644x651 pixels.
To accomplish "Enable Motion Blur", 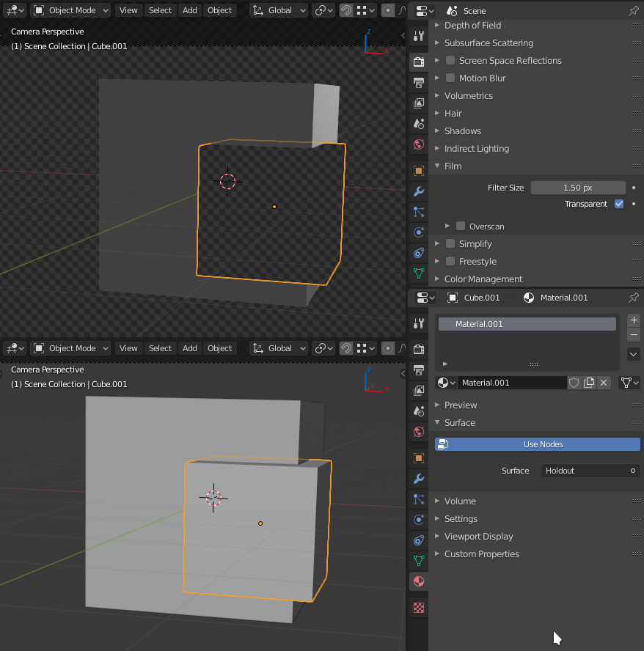I will (450, 78).
